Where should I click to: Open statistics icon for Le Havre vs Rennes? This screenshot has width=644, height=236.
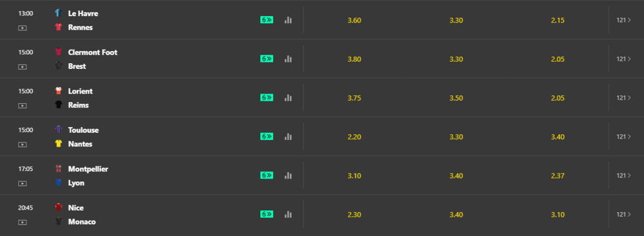(288, 20)
